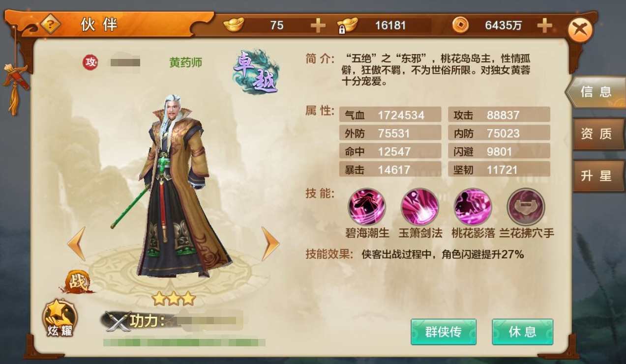Switch to the 升星 tab

[597, 176]
